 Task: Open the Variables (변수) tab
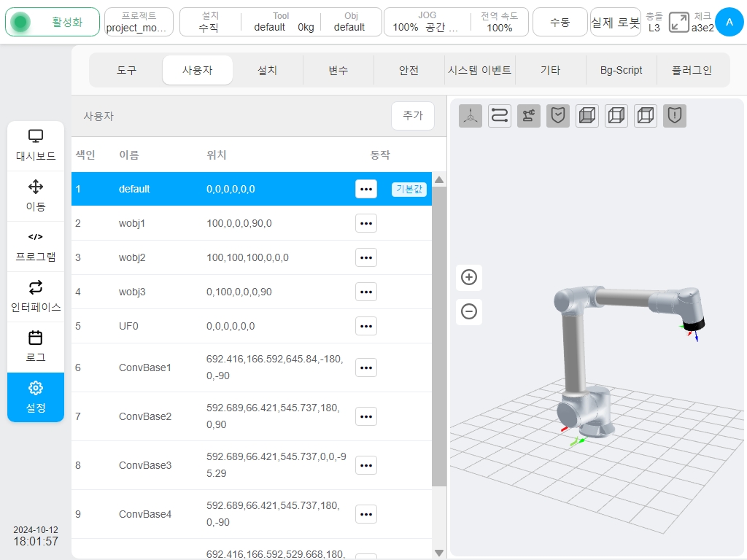pos(338,70)
